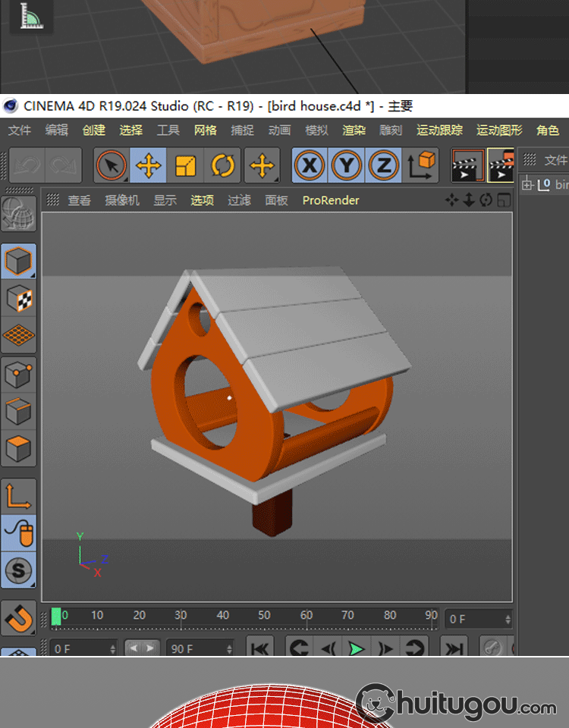Toggle Y axis lock

click(347, 165)
